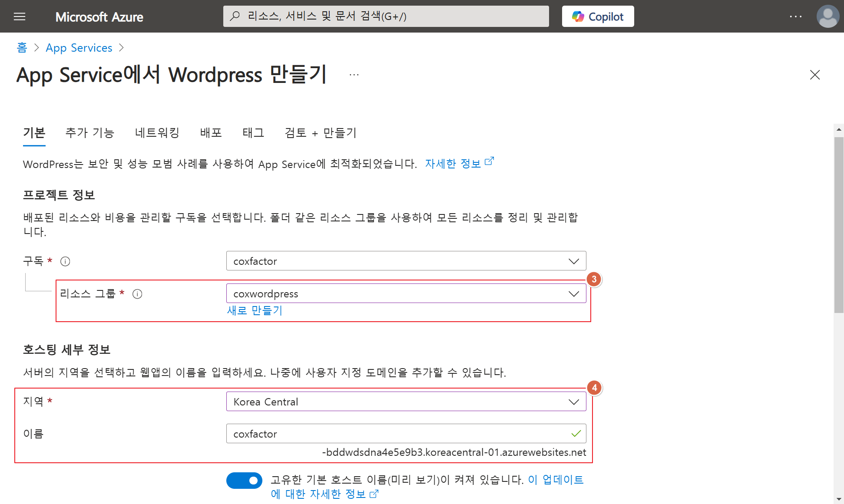Viewport: 844px width, 504px height.
Task: Show info tooltip for 구독
Action: (65, 261)
